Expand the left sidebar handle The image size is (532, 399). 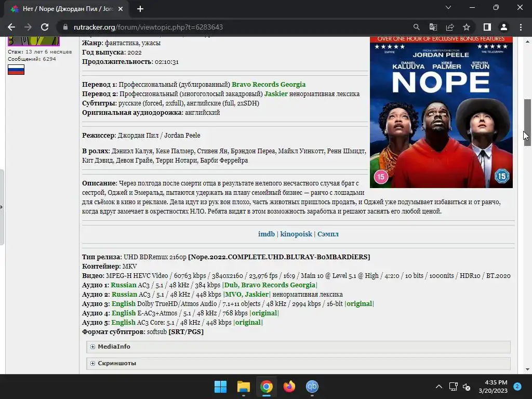tap(2, 207)
